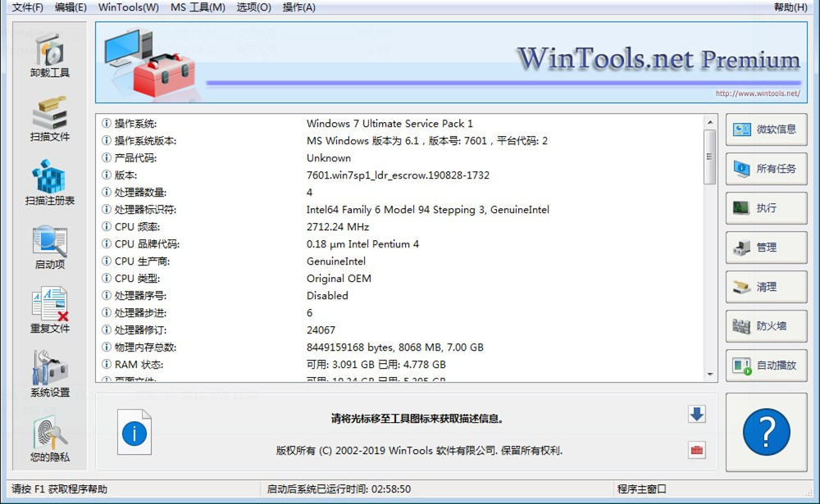Click the large blue question mark help icon
This screenshot has width=820, height=504.
pyautogui.click(x=766, y=432)
